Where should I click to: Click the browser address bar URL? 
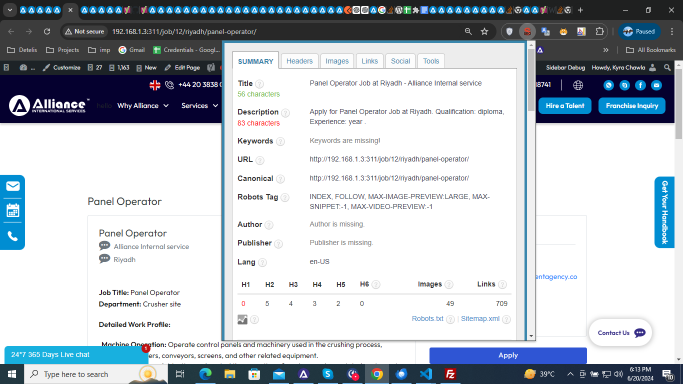coord(184,31)
